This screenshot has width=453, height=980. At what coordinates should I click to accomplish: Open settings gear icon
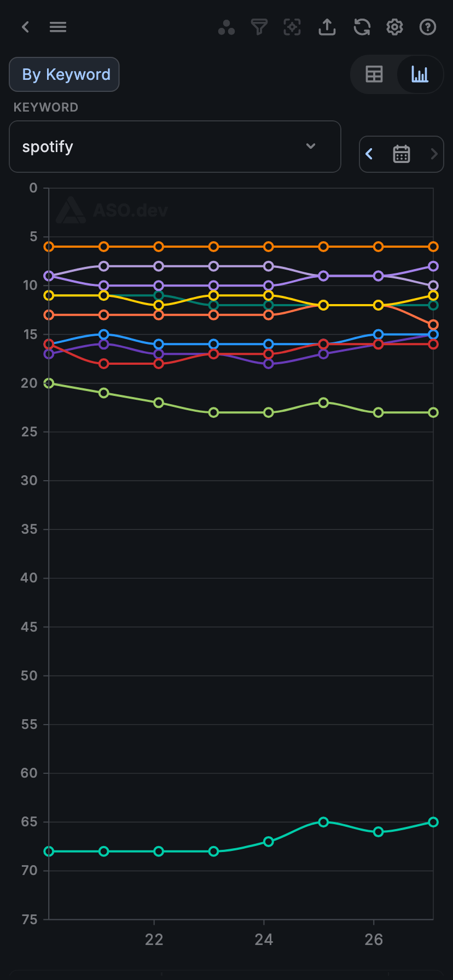394,27
